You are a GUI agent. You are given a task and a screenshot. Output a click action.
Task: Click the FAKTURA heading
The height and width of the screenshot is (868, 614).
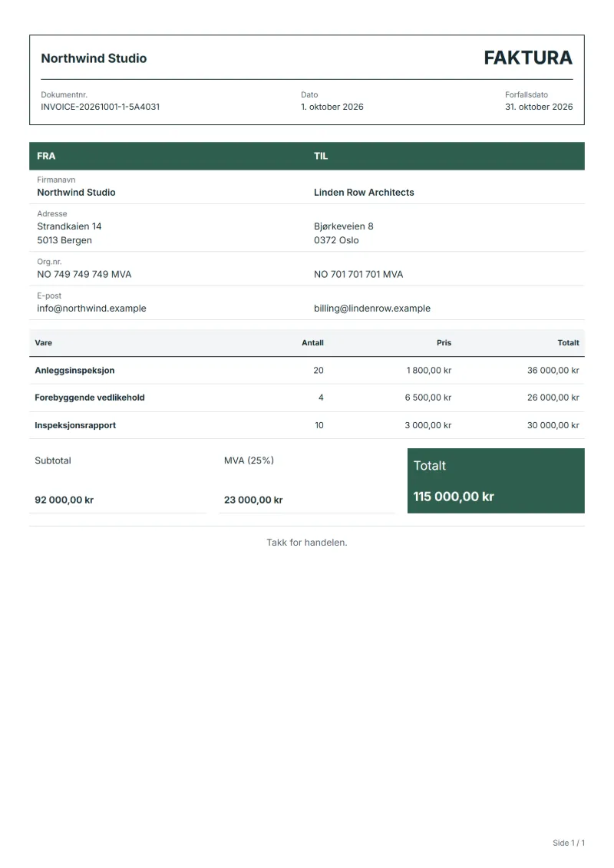(x=527, y=58)
